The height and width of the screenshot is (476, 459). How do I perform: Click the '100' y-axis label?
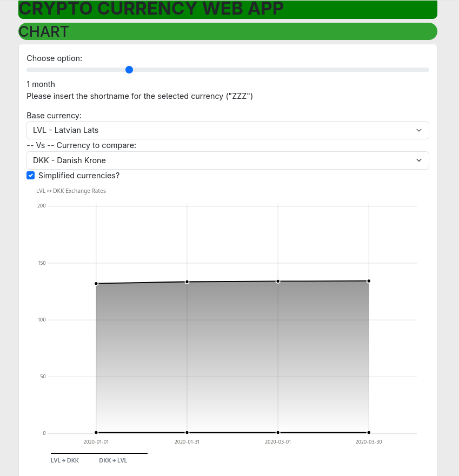pos(42,320)
